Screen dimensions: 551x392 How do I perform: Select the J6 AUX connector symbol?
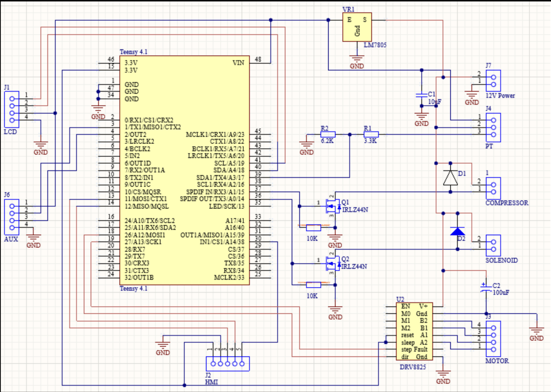[12, 217]
